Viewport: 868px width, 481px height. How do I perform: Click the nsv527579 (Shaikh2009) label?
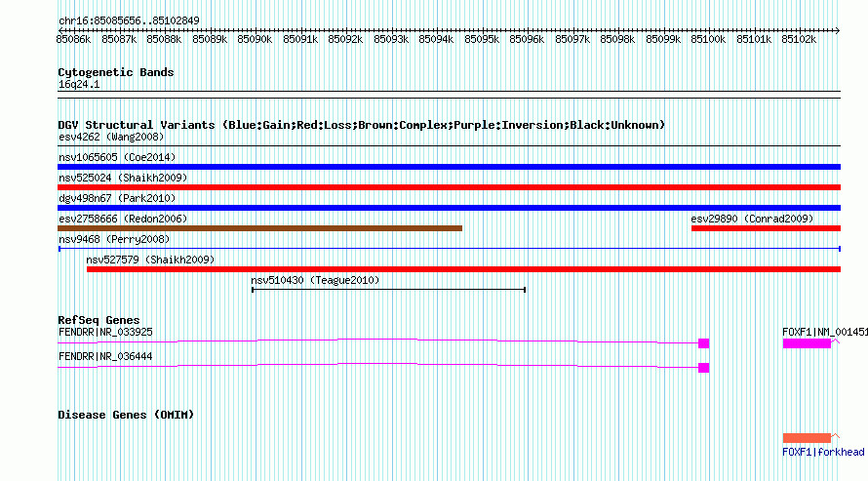150,260
